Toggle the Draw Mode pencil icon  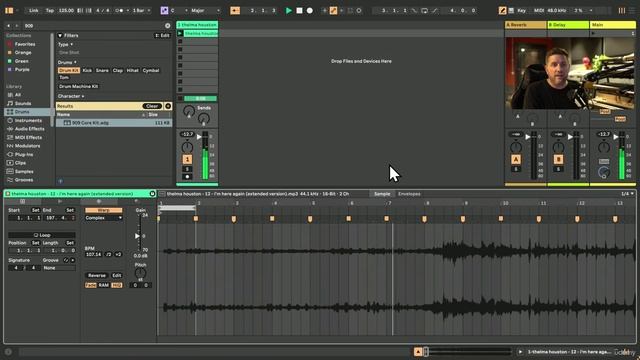pos(502,10)
